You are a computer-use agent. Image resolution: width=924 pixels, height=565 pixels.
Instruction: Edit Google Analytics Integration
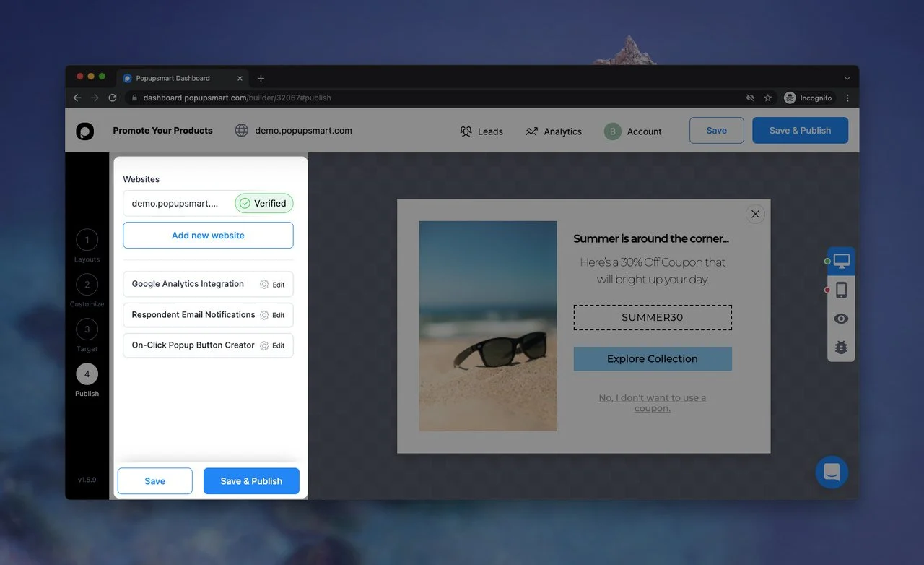(x=273, y=285)
